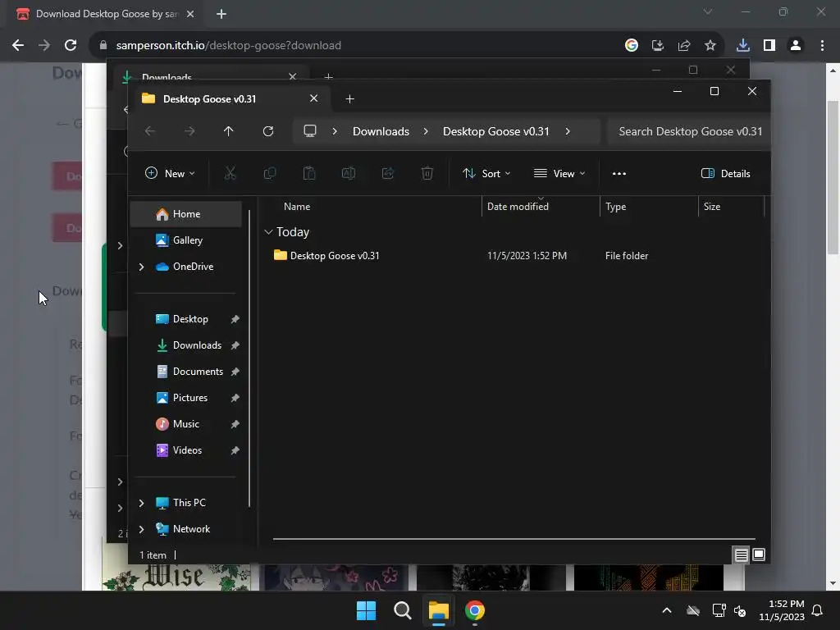
Task: Toggle the Details pane button
Action: 725,174
